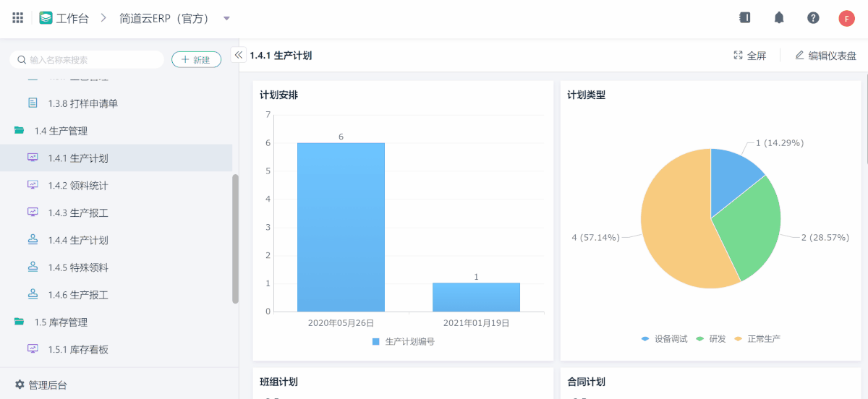
Task: Click the pencil icon for 编辑仪表盘
Action: point(799,55)
